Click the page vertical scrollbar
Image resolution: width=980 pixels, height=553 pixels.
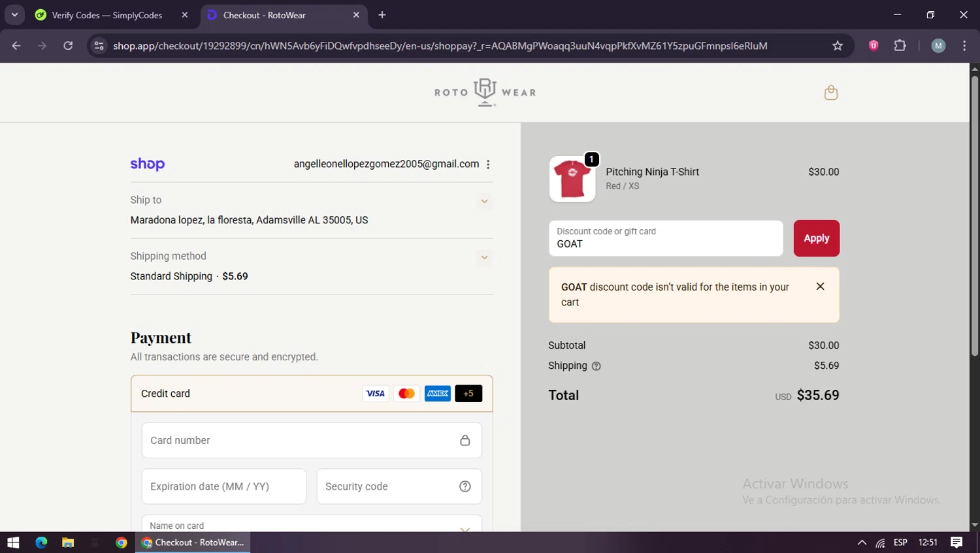[975, 215]
